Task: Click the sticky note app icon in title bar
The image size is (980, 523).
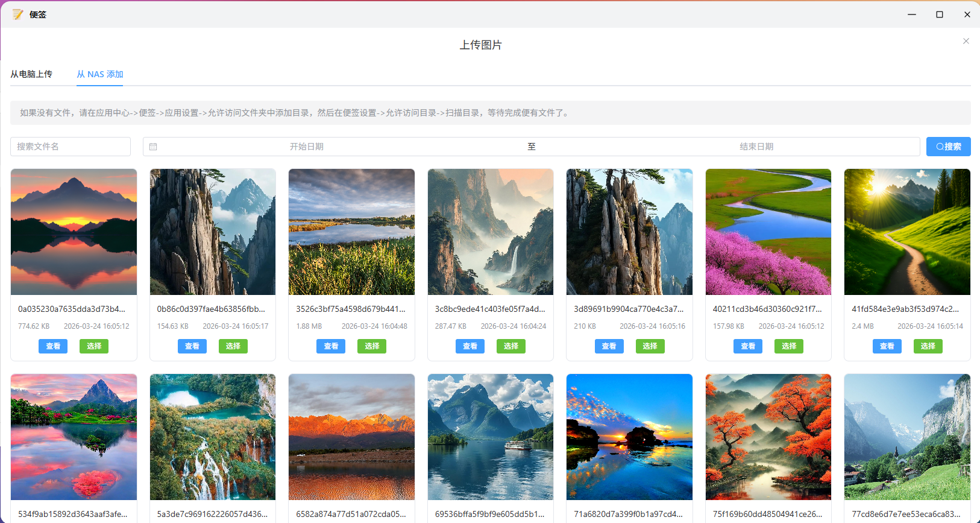Action: (x=17, y=14)
